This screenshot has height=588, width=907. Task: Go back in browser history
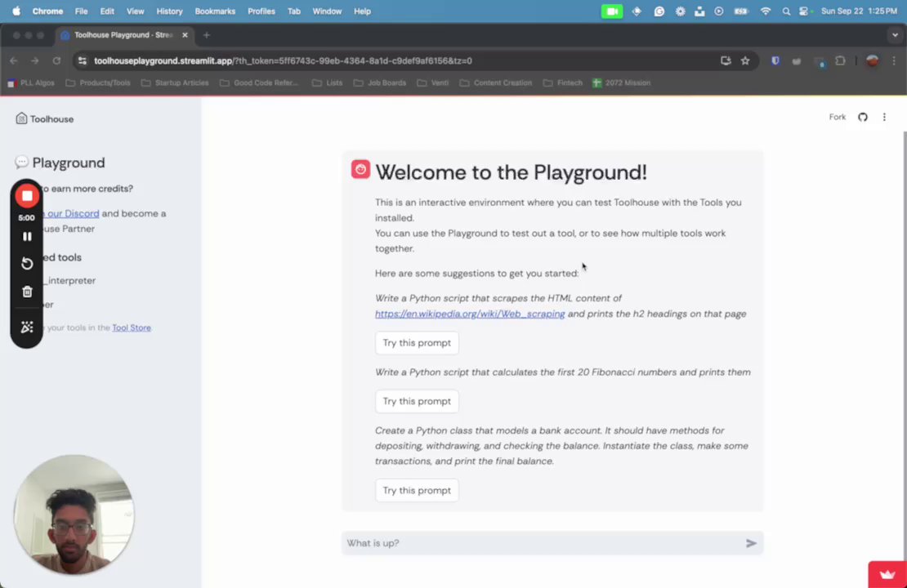click(14, 60)
